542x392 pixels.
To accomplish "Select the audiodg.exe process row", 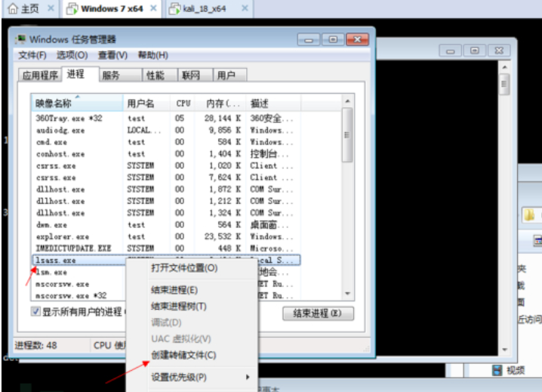I will point(166,131).
